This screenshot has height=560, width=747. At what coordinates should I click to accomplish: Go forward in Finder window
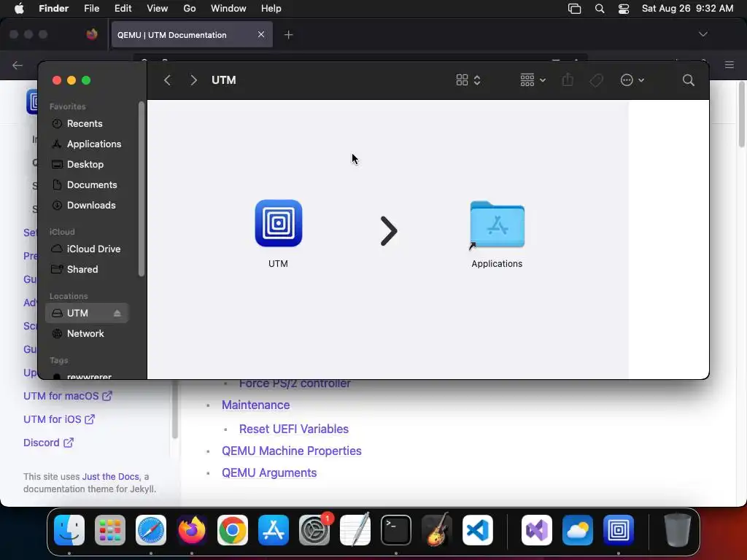(x=193, y=80)
